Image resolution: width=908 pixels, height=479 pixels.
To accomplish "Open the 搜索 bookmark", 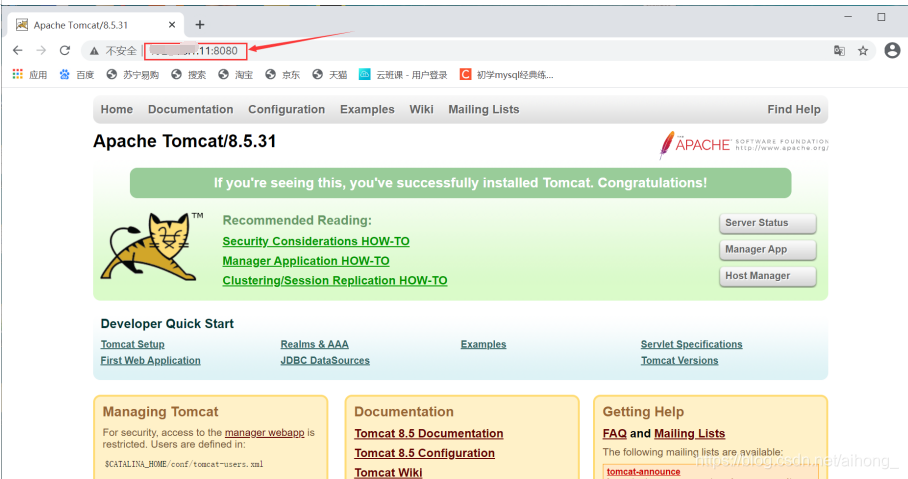I will coord(189,75).
